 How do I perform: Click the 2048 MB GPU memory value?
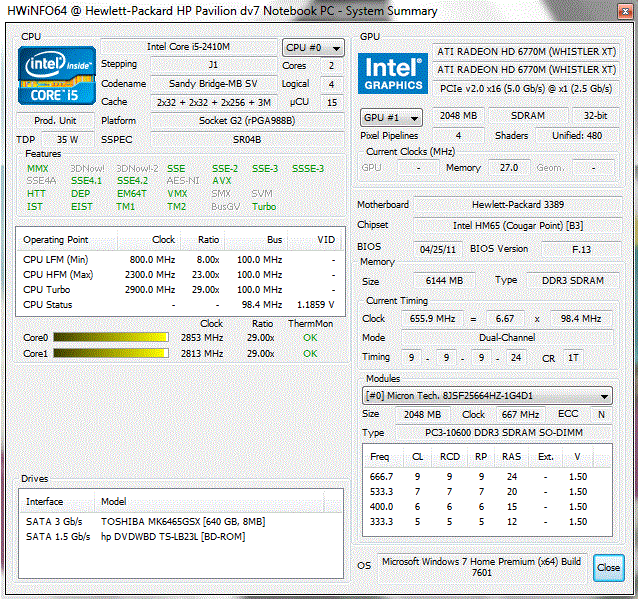point(458,116)
